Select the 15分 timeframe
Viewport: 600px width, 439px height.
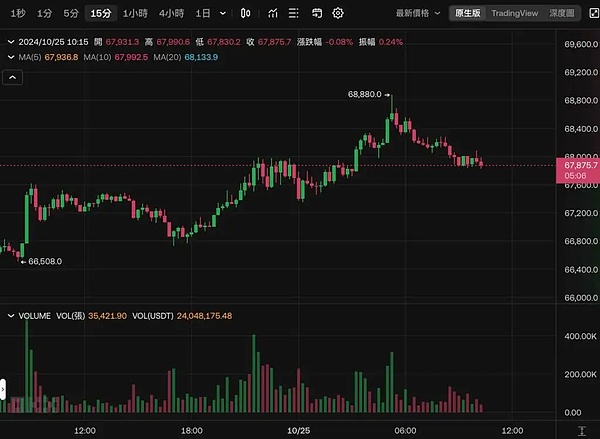pos(101,13)
